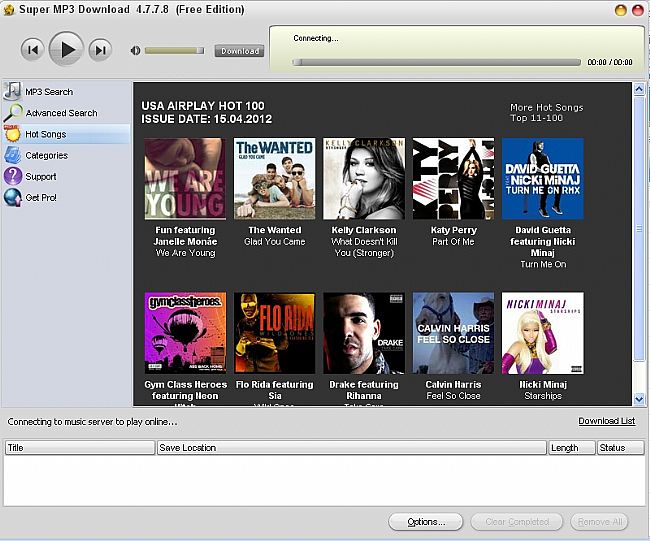The image size is (650, 541).
Task: Select Nicki Minaj Starships cover
Action: tap(543, 333)
